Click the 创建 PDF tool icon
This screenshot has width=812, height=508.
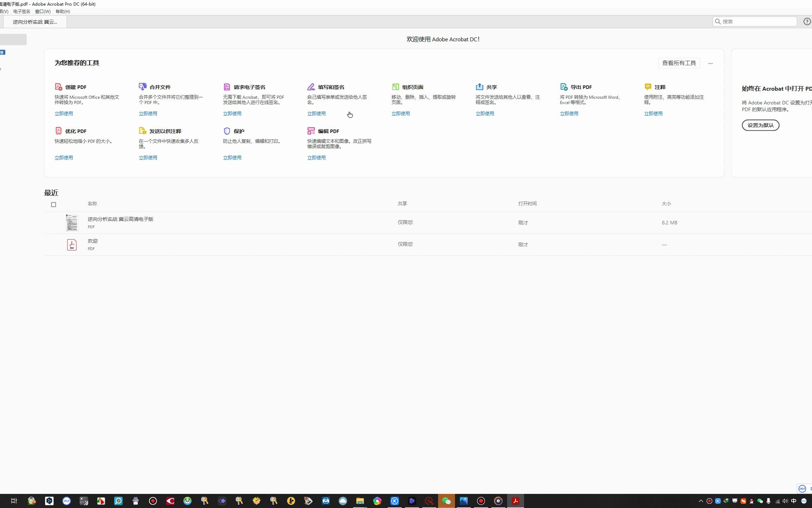59,87
